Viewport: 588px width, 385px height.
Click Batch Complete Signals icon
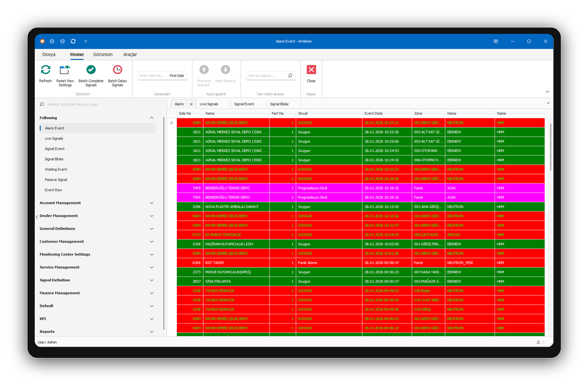[x=91, y=69]
